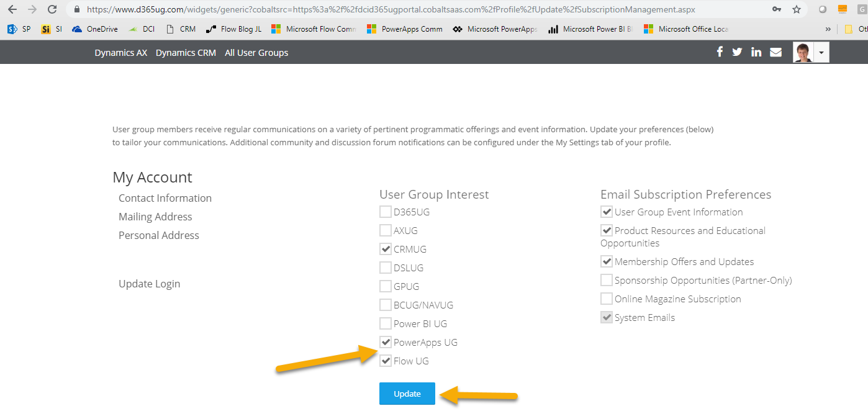Click the user profile photo
Viewport: 868px width, 419px height.
803,53
